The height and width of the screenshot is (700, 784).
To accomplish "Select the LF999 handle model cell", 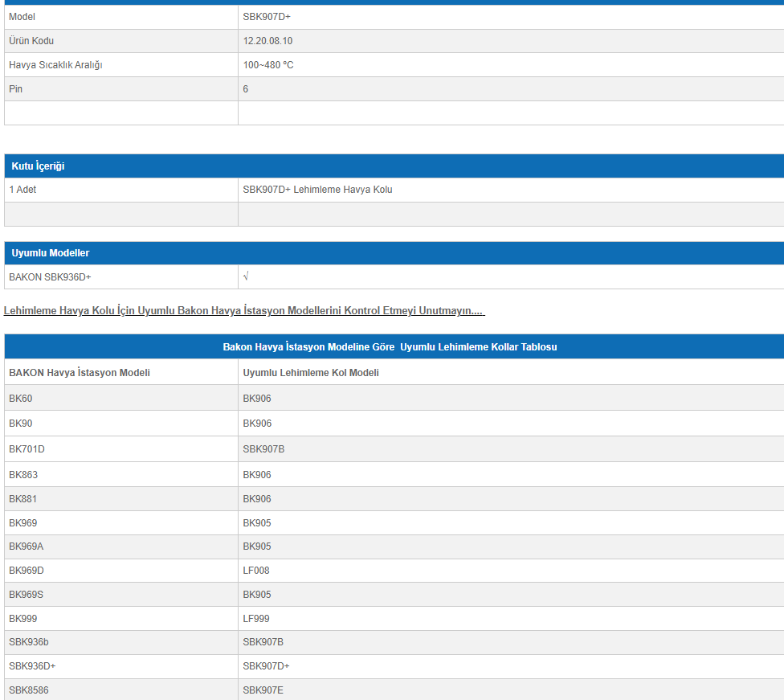I will click(511, 619).
